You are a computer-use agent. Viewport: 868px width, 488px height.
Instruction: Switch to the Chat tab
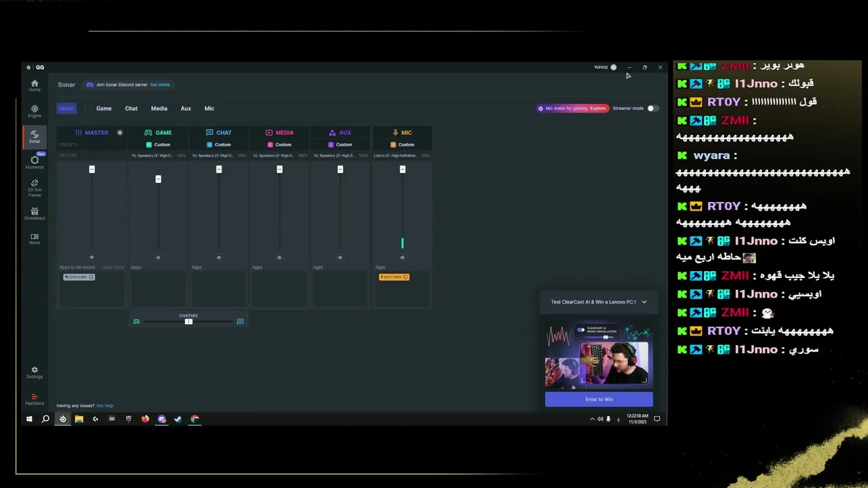(x=131, y=108)
